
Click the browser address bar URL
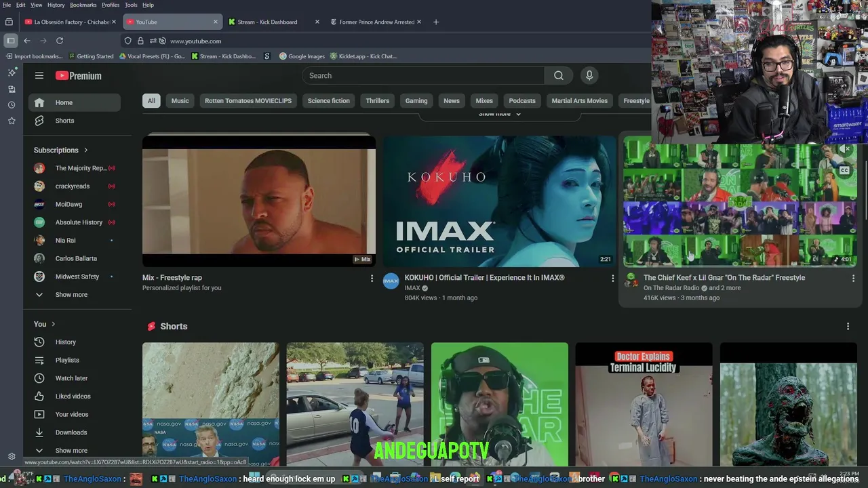195,41
